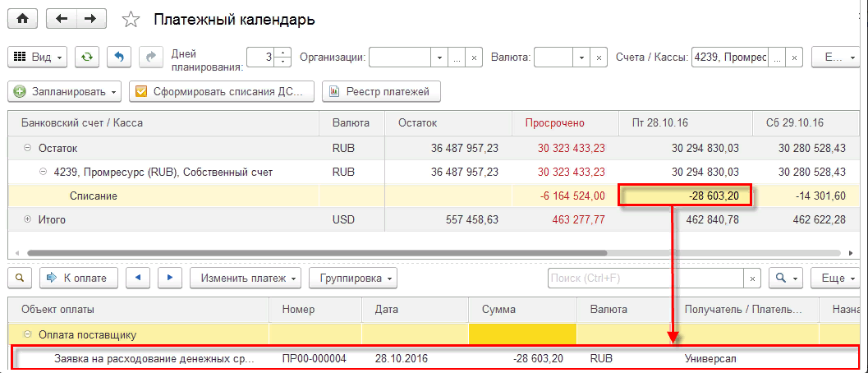Collapse the Остаток tree row
Viewport: 868px width, 373px height.
pyautogui.click(x=27, y=148)
